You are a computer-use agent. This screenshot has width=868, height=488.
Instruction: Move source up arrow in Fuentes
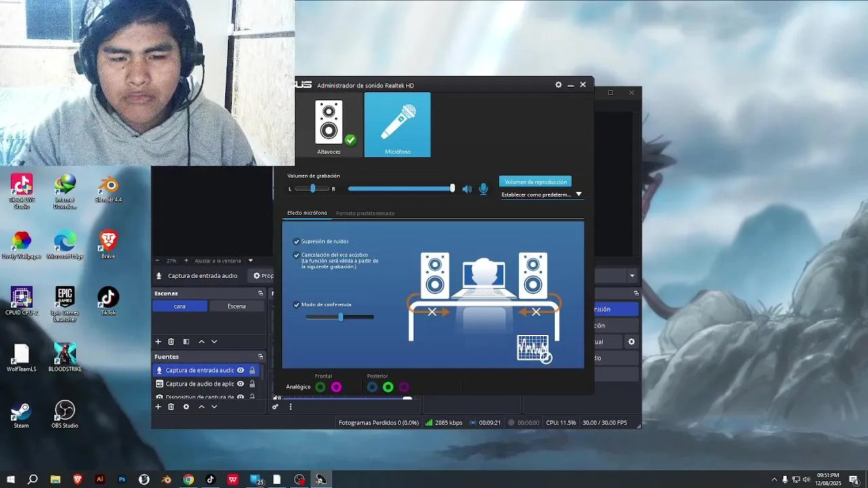pyautogui.click(x=201, y=407)
